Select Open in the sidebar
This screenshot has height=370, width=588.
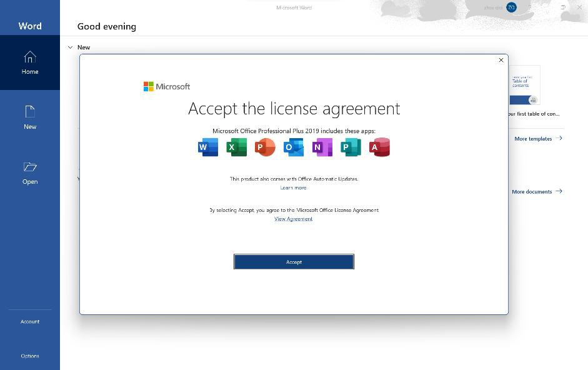pyautogui.click(x=30, y=172)
